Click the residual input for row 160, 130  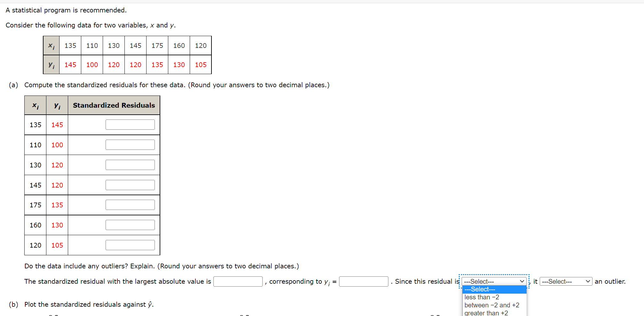click(x=130, y=225)
